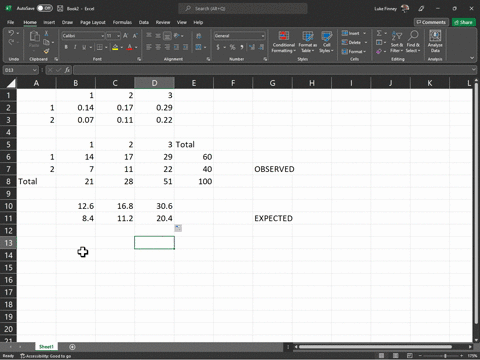
Task: Switch to the Review tab
Action: pyautogui.click(x=163, y=22)
